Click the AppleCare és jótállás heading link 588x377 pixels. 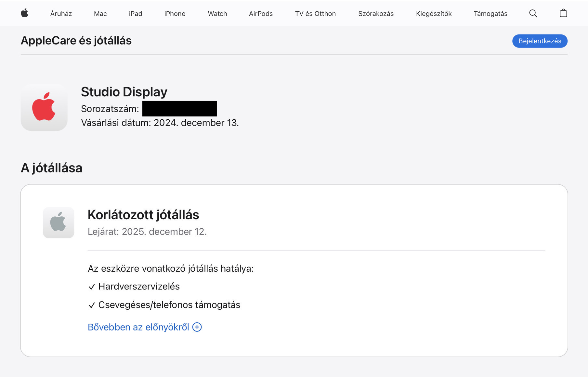(76, 41)
